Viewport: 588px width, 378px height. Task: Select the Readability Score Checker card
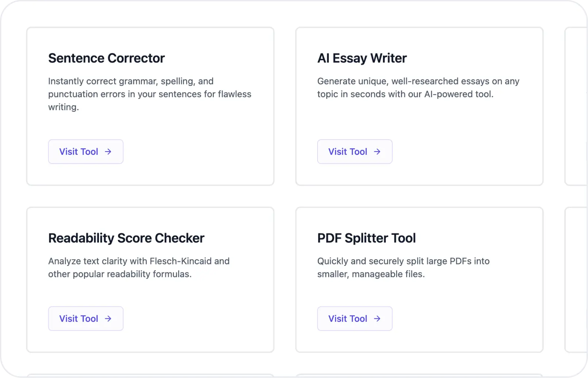[150, 279]
